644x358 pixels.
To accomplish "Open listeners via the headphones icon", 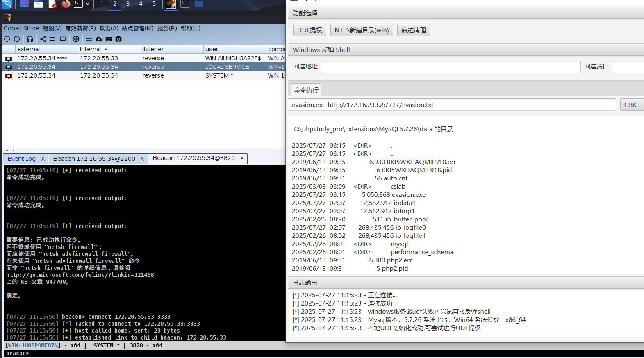I will (30, 39).
